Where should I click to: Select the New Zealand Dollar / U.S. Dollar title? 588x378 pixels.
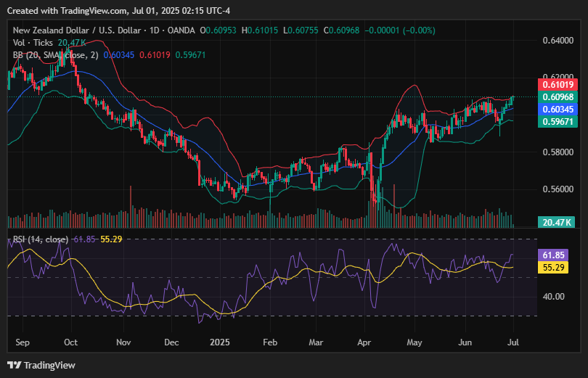pyautogui.click(x=77, y=30)
